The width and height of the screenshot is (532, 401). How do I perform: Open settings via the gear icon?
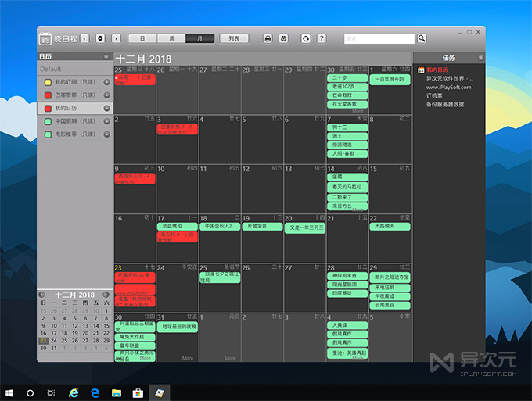pyautogui.click(x=283, y=38)
